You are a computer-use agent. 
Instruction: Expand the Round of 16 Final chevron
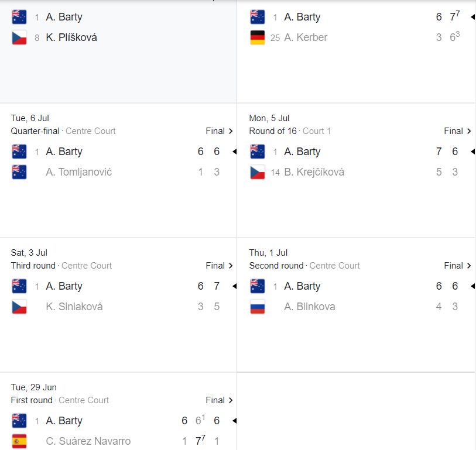tap(469, 131)
